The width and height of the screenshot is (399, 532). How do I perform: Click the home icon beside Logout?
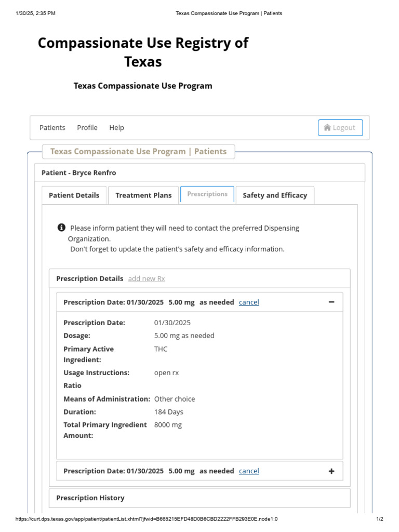327,128
